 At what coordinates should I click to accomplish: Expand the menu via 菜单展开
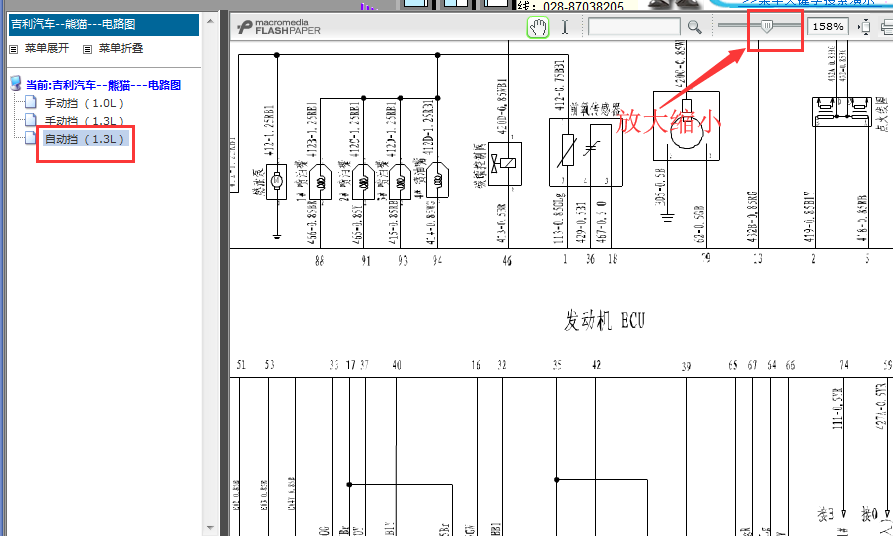tap(47, 48)
